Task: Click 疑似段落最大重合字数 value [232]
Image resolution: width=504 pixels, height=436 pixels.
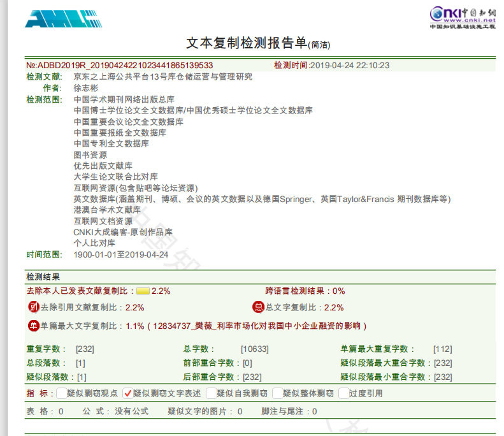Action: [443, 363]
